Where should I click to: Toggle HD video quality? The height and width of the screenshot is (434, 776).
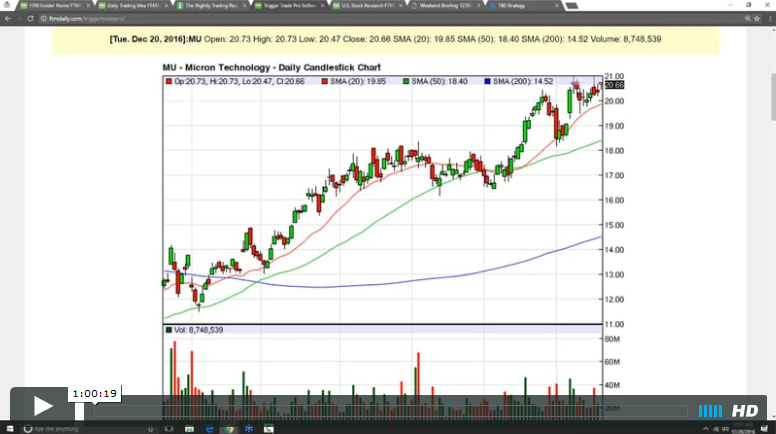point(745,410)
